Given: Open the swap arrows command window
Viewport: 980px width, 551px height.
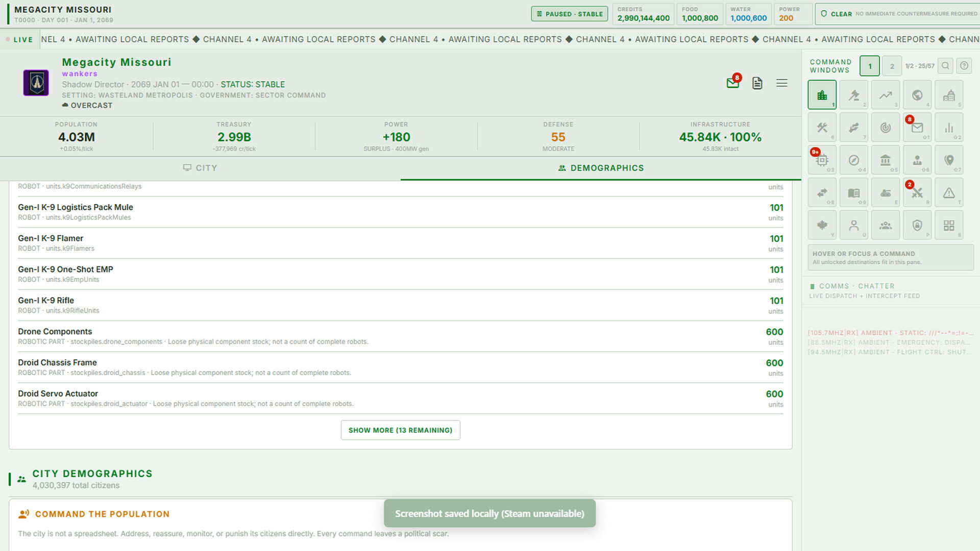Looking at the screenshot, I should [822, 192].
